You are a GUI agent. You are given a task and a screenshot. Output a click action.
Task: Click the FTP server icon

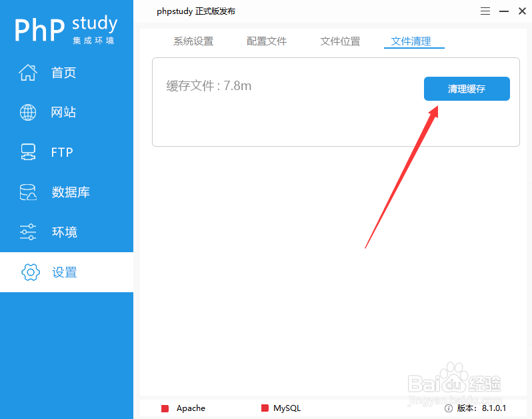coord(28,152)
